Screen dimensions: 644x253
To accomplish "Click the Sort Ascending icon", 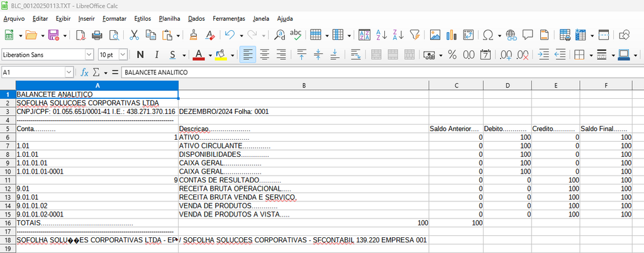I will click(x=382, y=35).
